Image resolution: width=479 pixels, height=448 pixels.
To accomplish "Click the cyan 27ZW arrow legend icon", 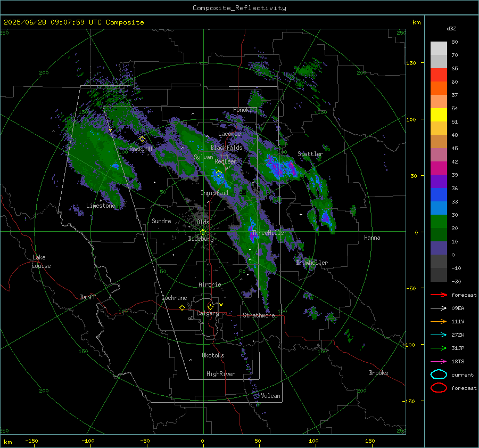I will pyautogui.click(x=439, y=335).
